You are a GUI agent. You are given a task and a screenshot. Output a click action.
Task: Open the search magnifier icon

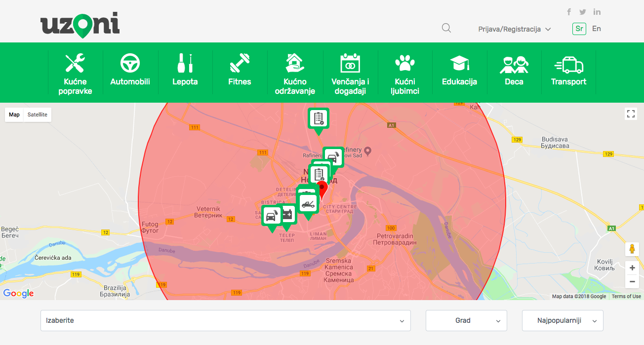click(x=446, y=28)
